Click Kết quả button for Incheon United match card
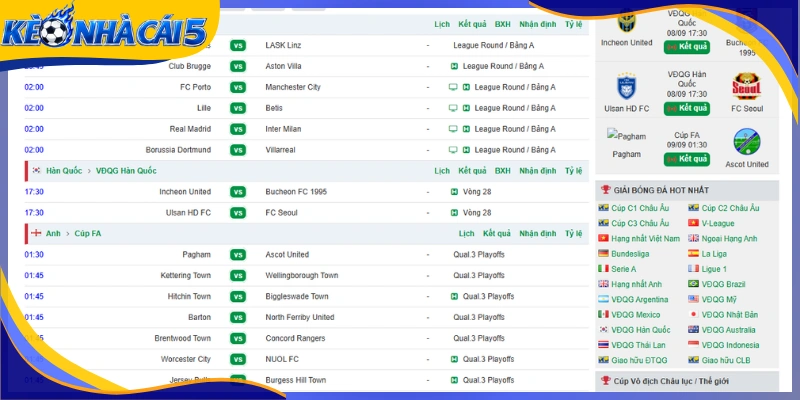 click(x=687, y=47)
